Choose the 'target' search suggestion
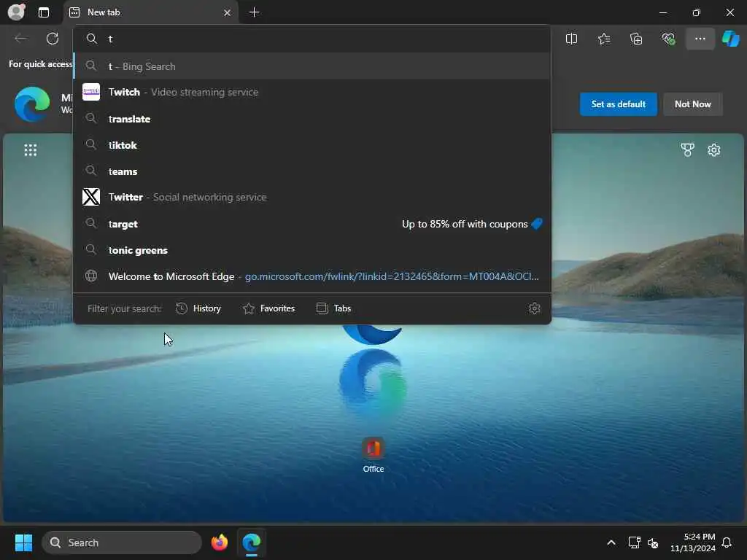Image resolution: width=747 pixels, height=560 pixels. pyautogui.click(x=312, y=224)
